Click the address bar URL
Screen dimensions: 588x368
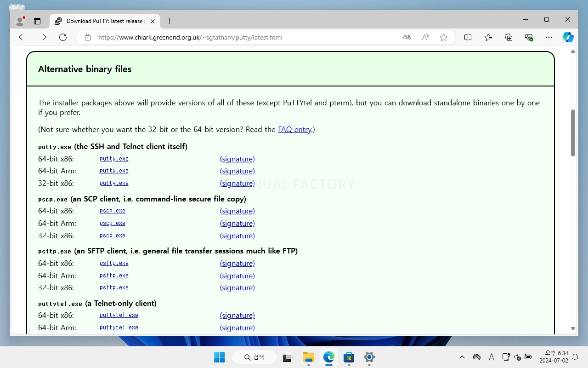click(x=190, y=37)
